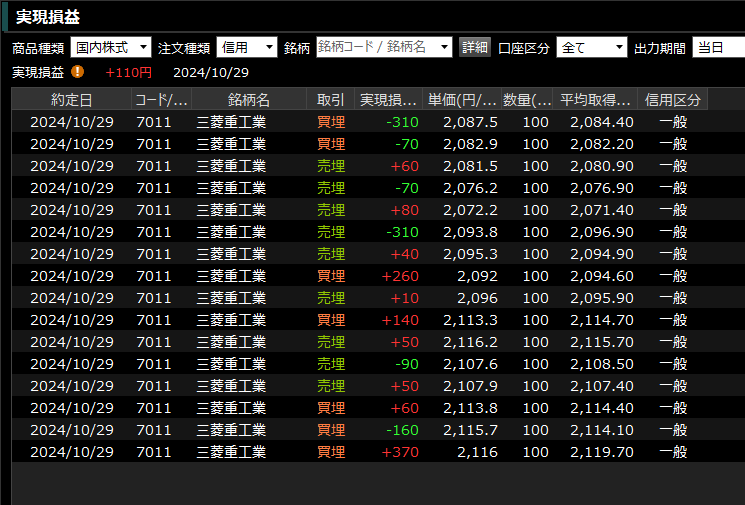
Task: Click the 2,107.9 unit price cell
Action: pyautogui.click(x=470, y=386)
